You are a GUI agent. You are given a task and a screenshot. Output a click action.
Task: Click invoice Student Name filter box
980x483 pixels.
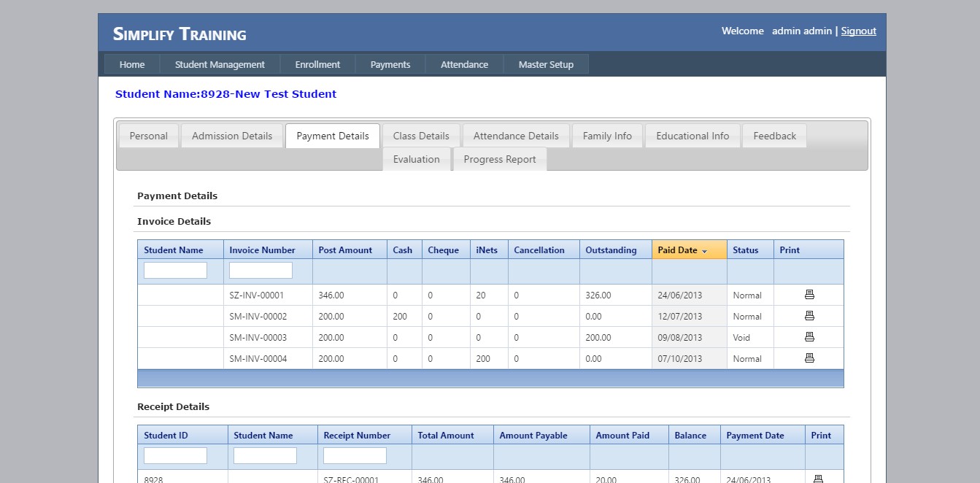[175, 271]
